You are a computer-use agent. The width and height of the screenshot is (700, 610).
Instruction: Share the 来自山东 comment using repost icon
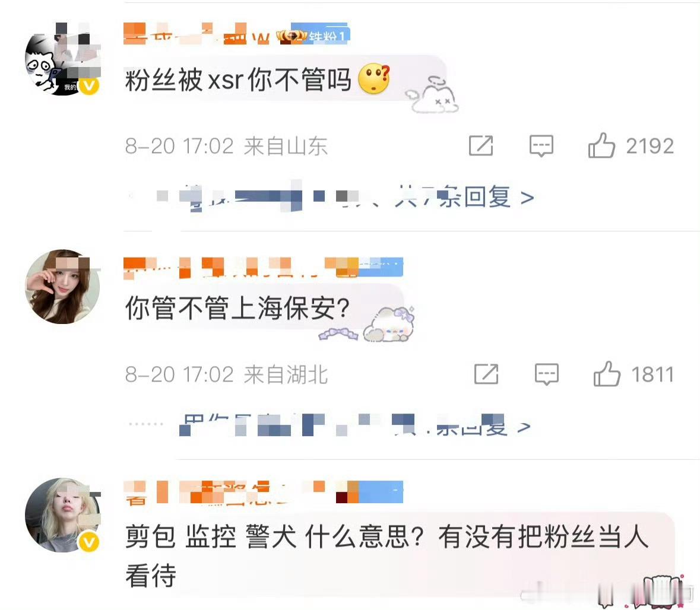[481, 145]
